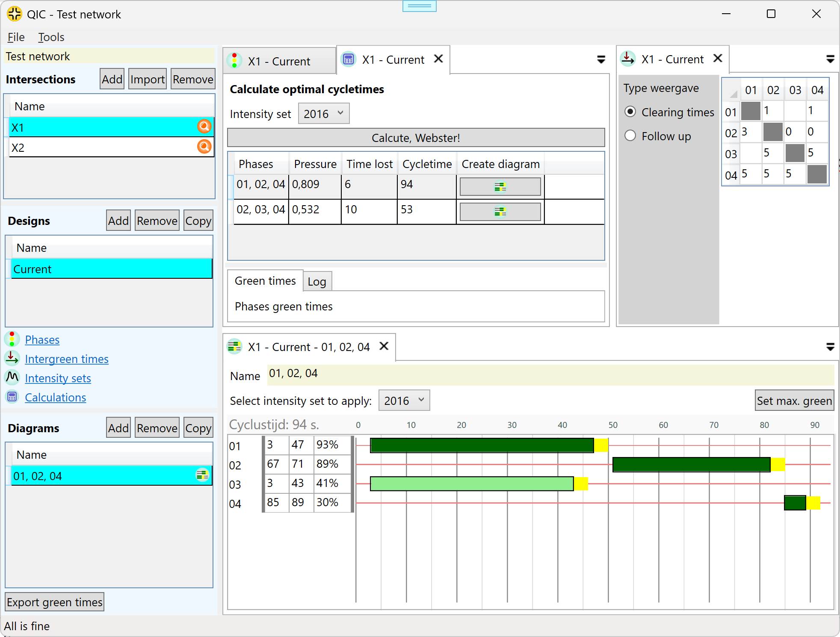Select the Clearing times radio button
The image size is (840, 637).
(x=630, y=112)
